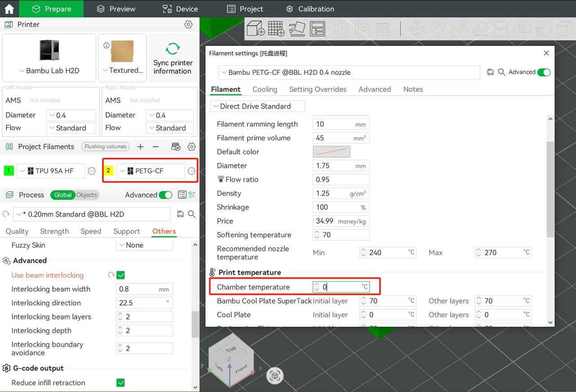Screen dimensions: 576x392
Task: Uncheck Reduce infill retraction
Action: coord(121,383)
